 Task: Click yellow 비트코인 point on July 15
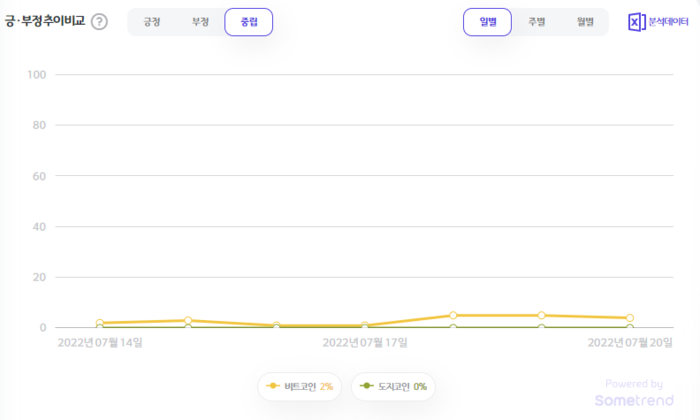pos(188,320)
